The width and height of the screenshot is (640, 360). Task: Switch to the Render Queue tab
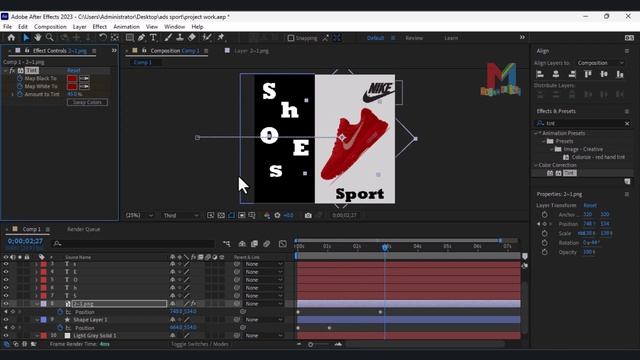click(x=84, y=229)
